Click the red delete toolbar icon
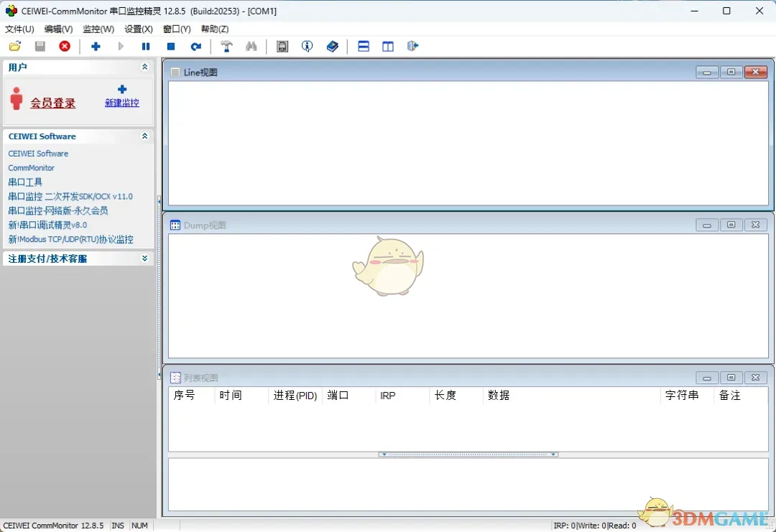This screenshot has width=776, height=532. point(65,47)
